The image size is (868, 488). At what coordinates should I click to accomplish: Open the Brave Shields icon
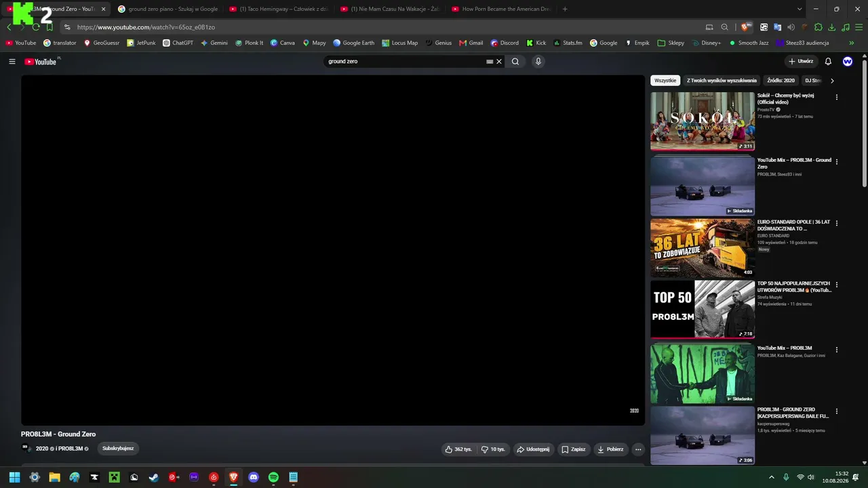[x=746, y=27]
